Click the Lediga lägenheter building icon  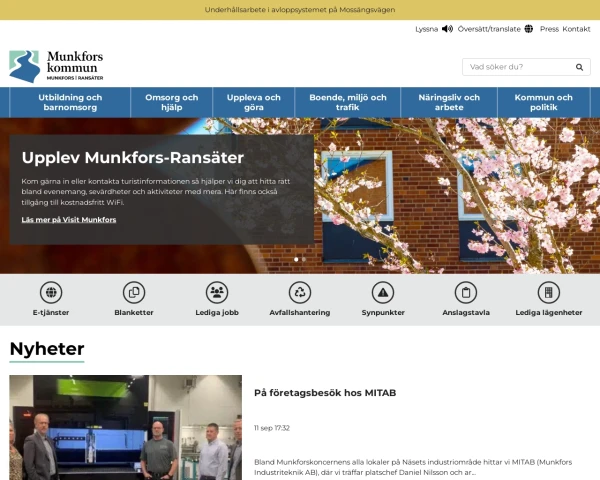pos(548,292)
